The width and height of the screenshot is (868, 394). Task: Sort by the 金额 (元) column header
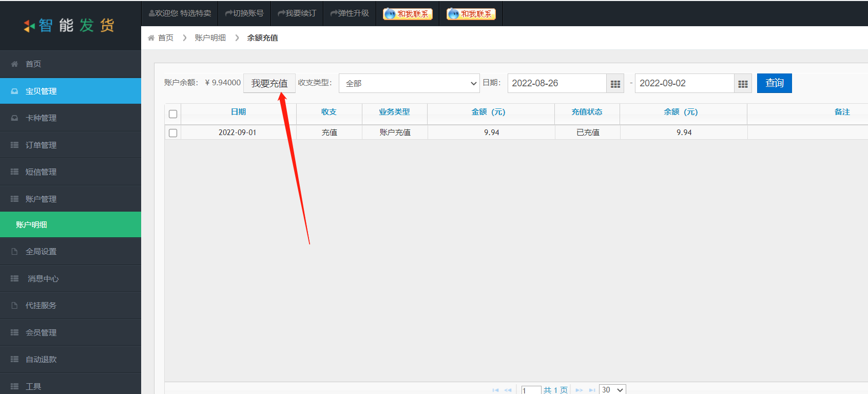click(488, 112)
